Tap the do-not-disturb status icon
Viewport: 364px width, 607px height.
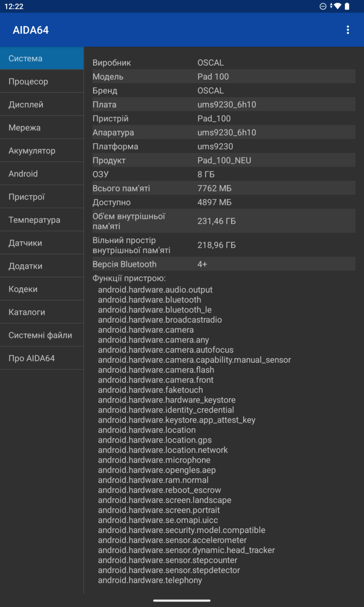coord(323,6)
